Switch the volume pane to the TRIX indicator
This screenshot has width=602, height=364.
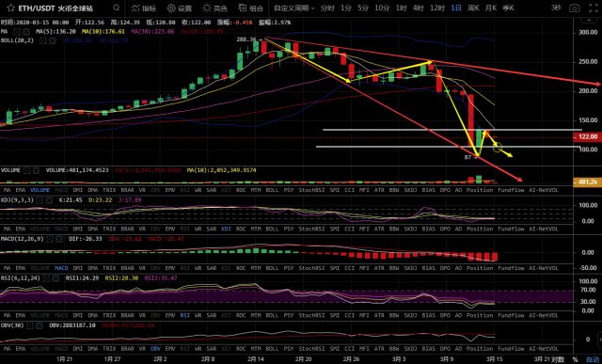click(x=109, y=190)
